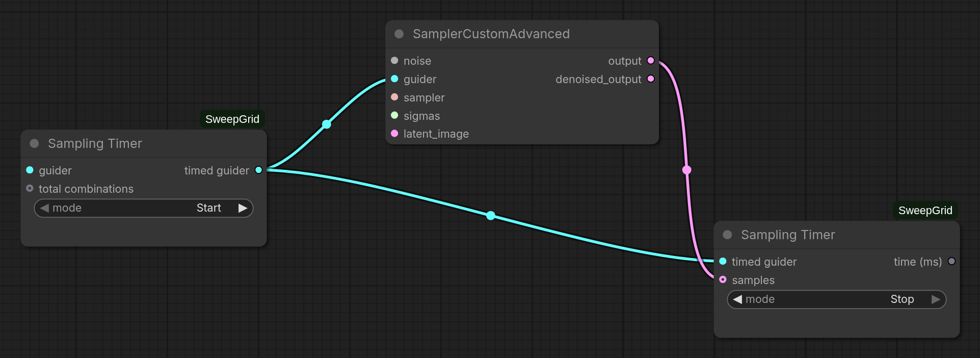Click the latent_image input socket
This screenshot has height=358, width=980.
click(x=394, y=133)
